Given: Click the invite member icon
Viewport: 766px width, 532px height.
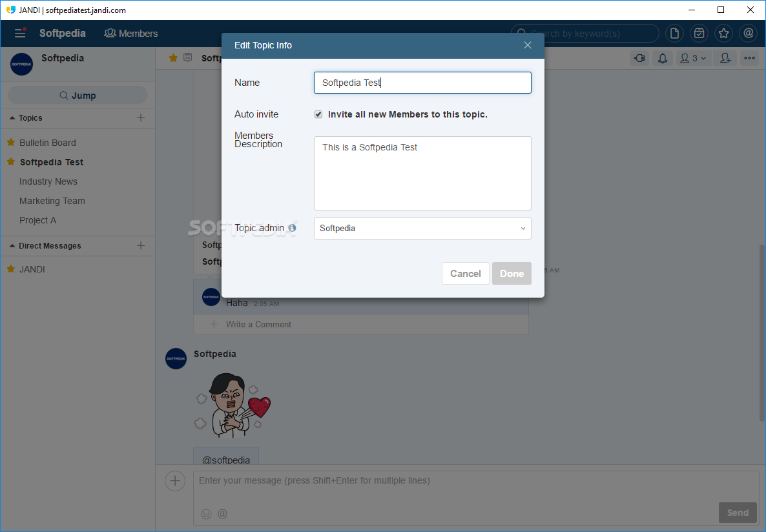Looking at the screenshot, I should coord(725,58).
